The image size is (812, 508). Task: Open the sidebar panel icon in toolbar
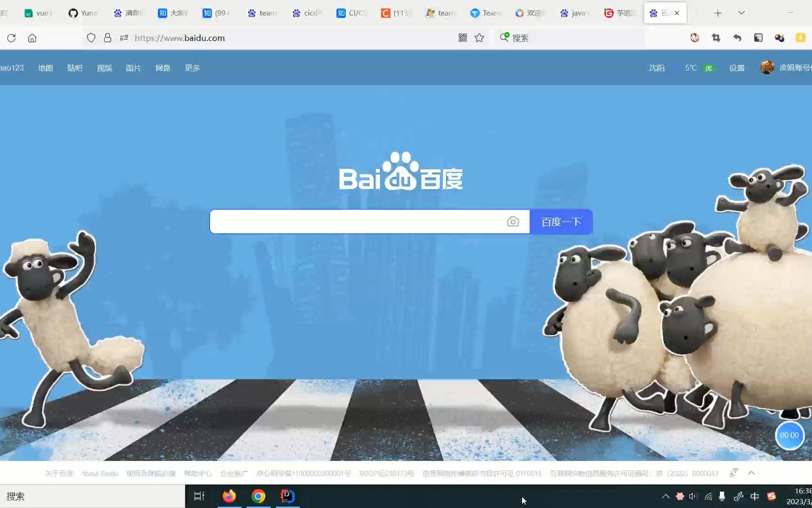(758, 38)
